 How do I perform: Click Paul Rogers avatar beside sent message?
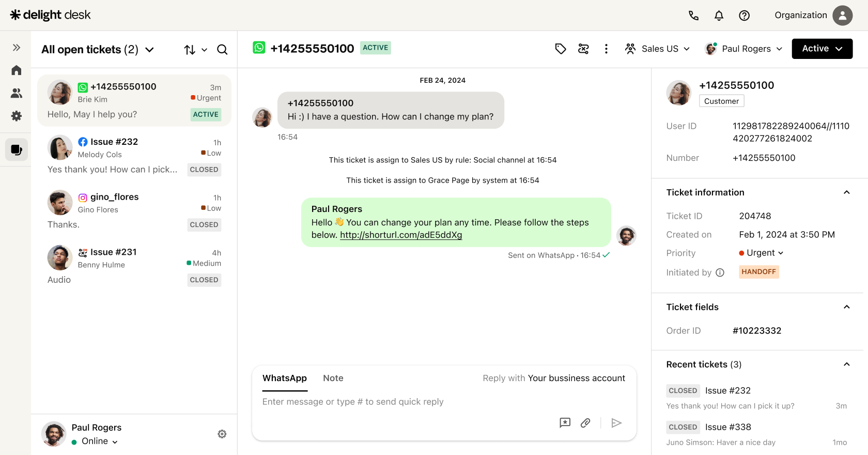coord(626,236)
